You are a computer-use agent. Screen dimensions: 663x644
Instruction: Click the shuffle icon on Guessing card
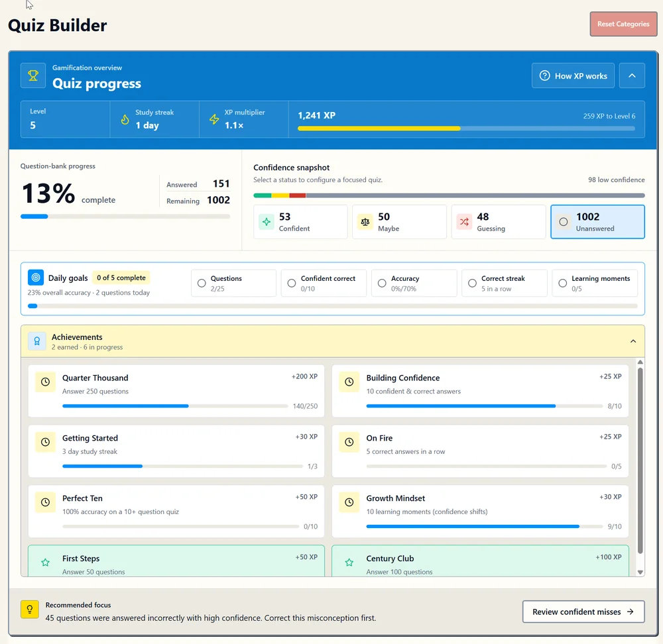(464, 222)
